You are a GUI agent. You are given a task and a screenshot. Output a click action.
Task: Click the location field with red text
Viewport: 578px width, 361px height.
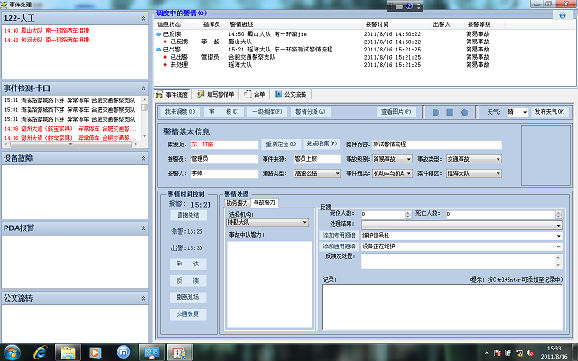[224, 145]
